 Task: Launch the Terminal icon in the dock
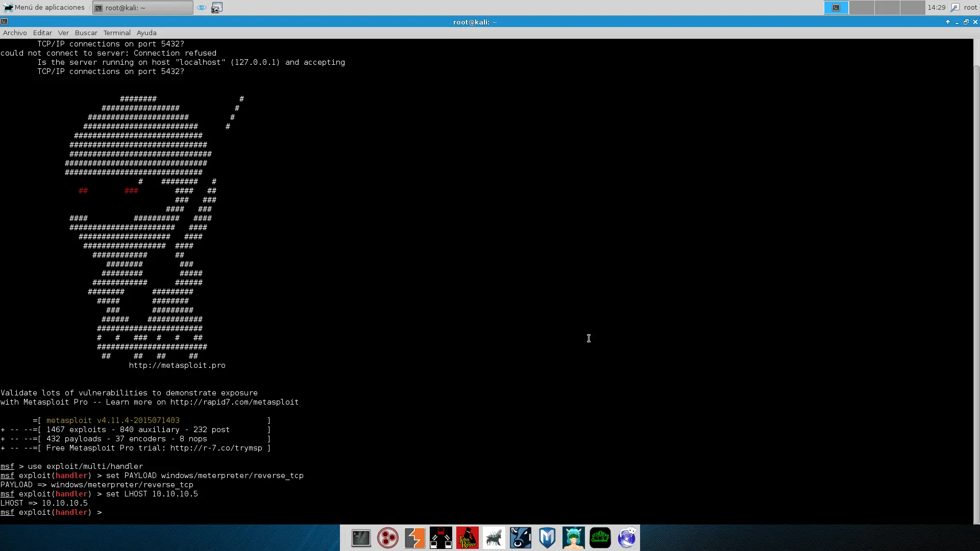click(x=361, y=538)
